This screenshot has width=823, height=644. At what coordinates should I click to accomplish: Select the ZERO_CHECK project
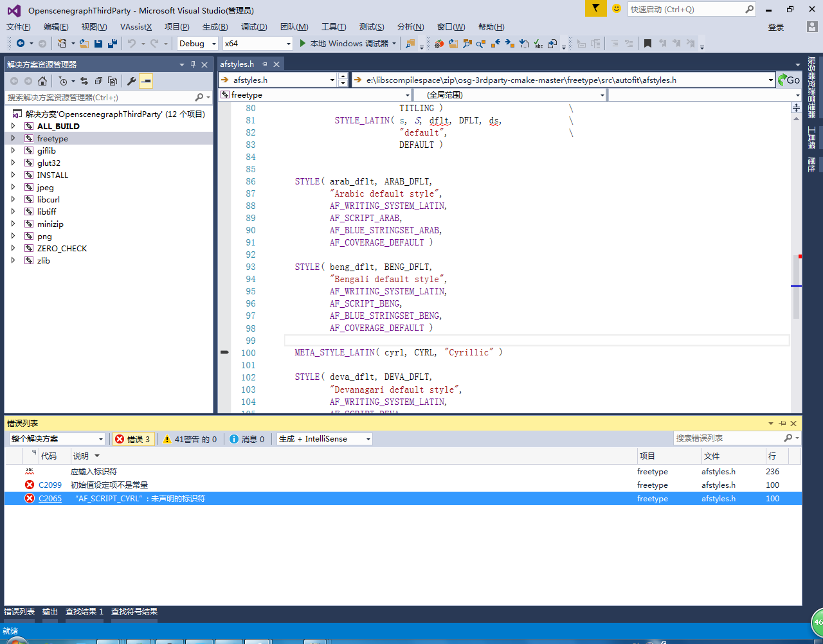(62, 248)
